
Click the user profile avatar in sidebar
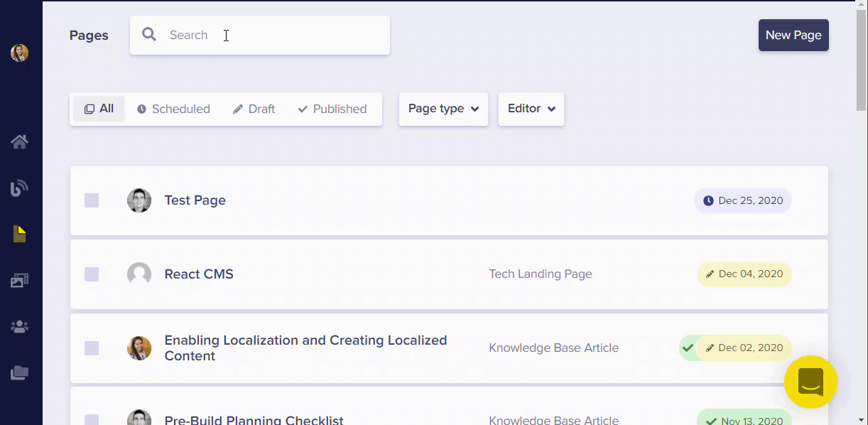tap(19, 53)
